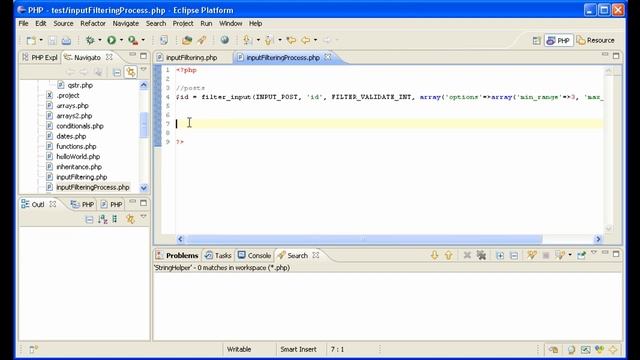Toggle the Outline view star filter button

pyautogui.click(x=130, y=219)
